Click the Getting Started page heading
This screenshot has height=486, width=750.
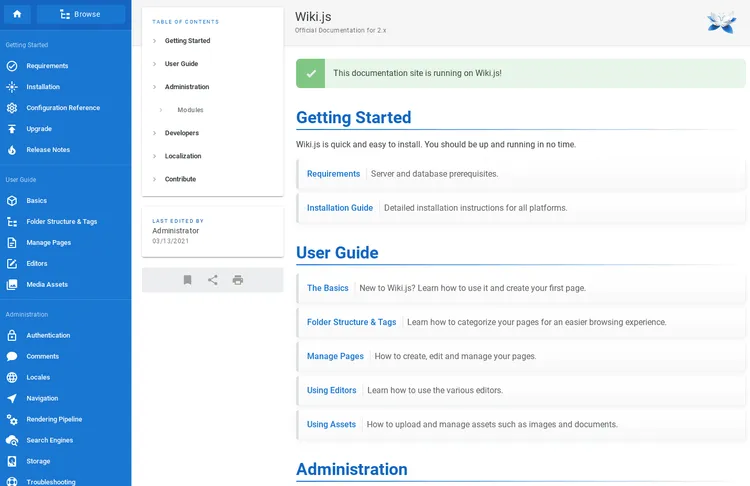click(353, 118)
